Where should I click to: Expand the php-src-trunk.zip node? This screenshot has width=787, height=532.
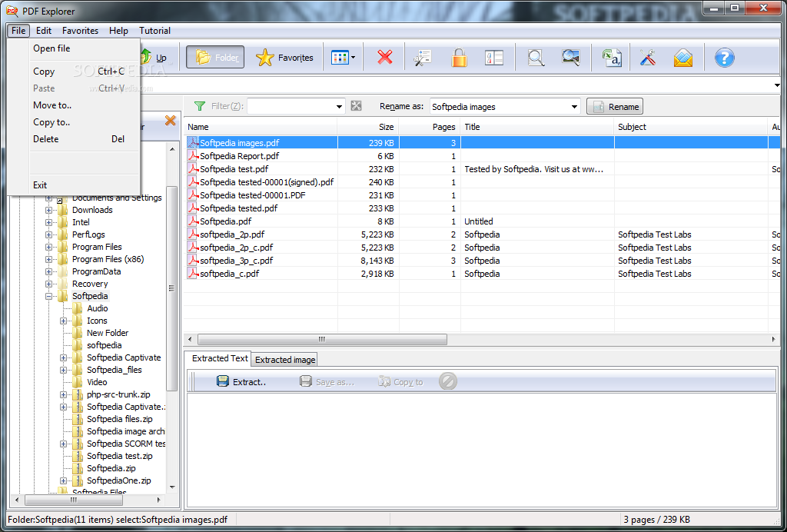(63, 394)
